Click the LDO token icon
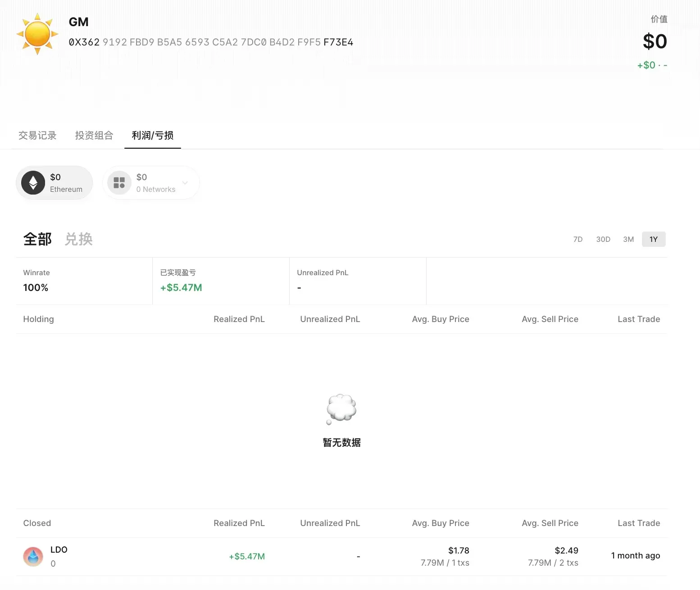This screenshot has height=590, width=700. coord(33,557)
